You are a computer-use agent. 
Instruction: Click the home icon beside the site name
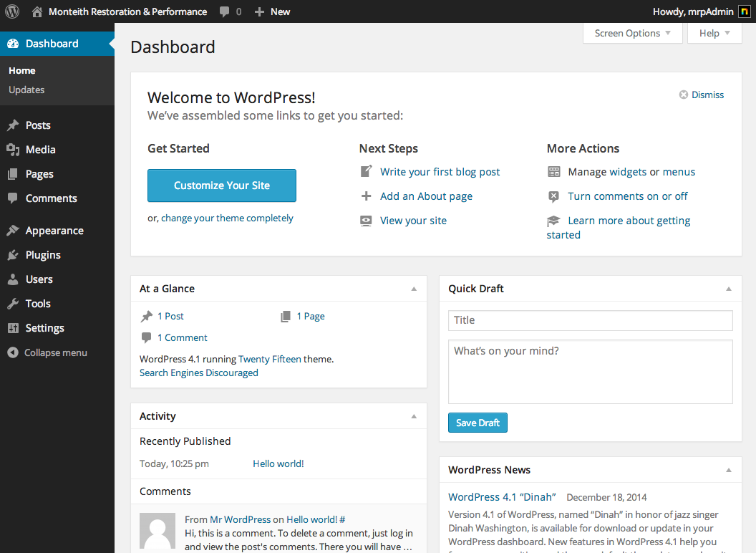[37, 11]
